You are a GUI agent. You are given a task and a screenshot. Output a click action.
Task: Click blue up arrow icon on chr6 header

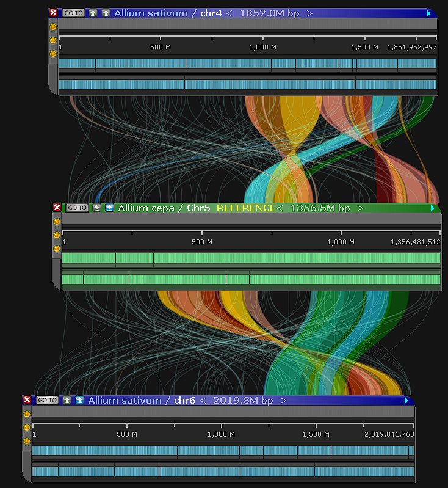tap(79, 400)
